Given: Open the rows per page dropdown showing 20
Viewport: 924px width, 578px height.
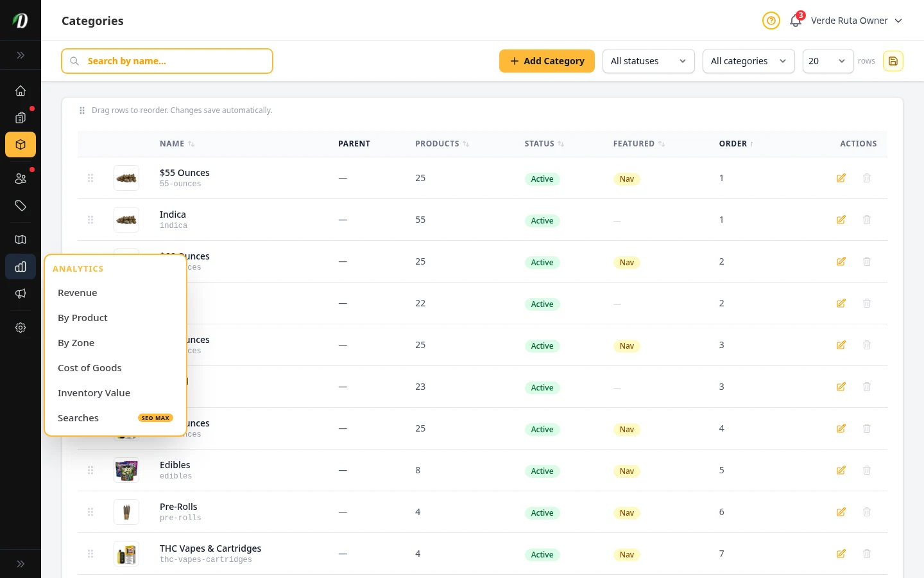Looking at the screenshot, I should [828, 61].
